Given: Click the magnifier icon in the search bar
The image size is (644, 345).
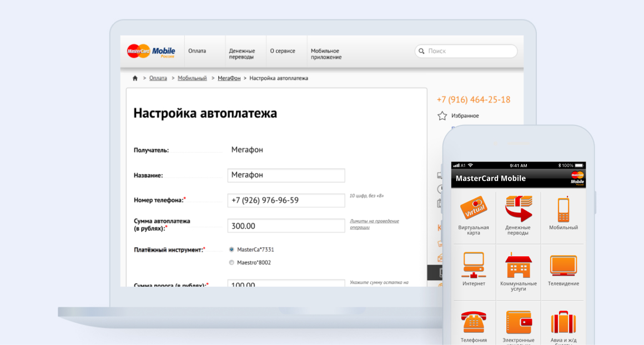Looking at the screenshot, I should pyautogui.click(x=421, y=50).
